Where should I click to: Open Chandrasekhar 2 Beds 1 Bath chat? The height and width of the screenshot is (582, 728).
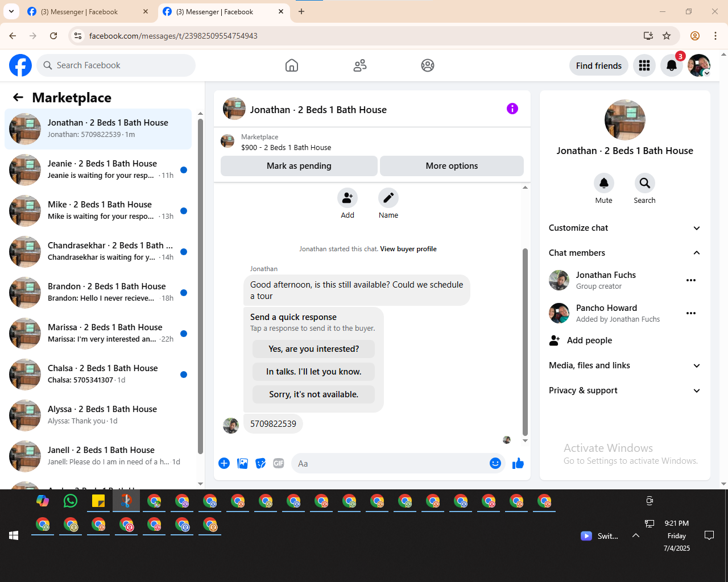[x=98, y=252]
